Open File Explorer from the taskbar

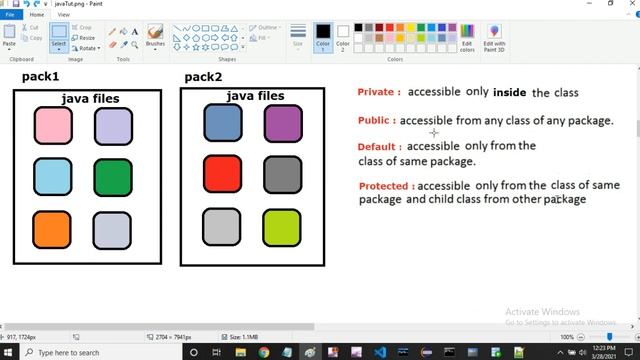click(x=240, y=352)
